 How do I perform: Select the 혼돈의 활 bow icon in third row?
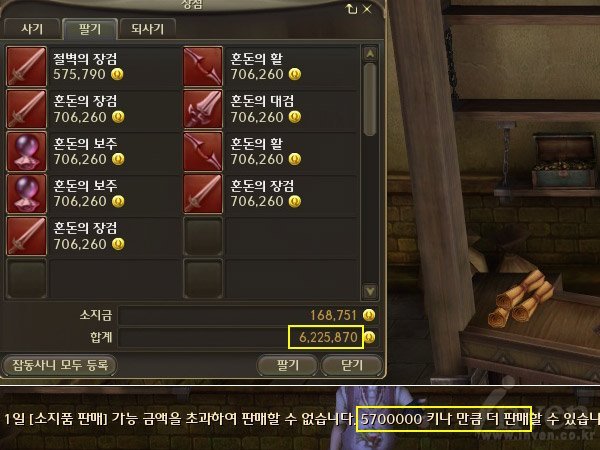203,151
